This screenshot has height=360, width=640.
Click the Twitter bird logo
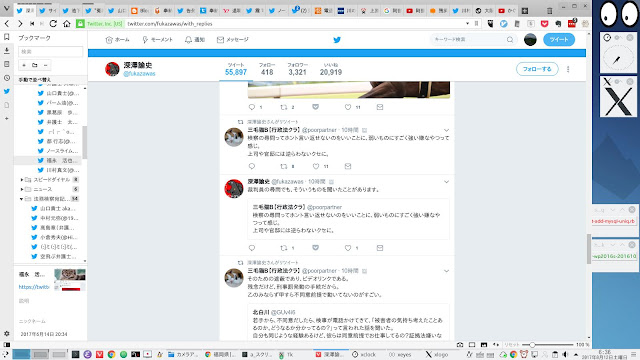coord(337,40)
